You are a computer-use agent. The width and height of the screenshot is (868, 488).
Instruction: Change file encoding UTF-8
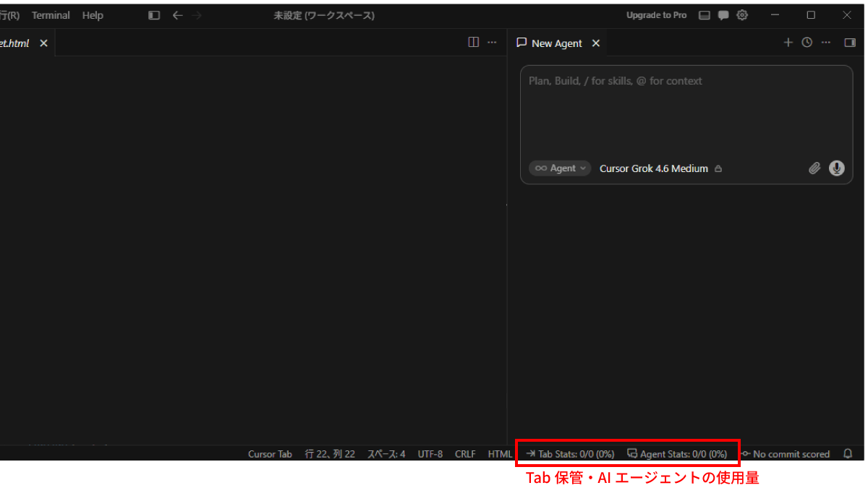pyautogui.click(x=430, y=454)
